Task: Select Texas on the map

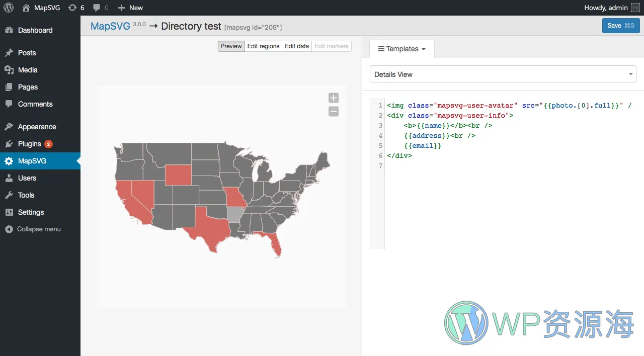Action: tap(209, 229)
